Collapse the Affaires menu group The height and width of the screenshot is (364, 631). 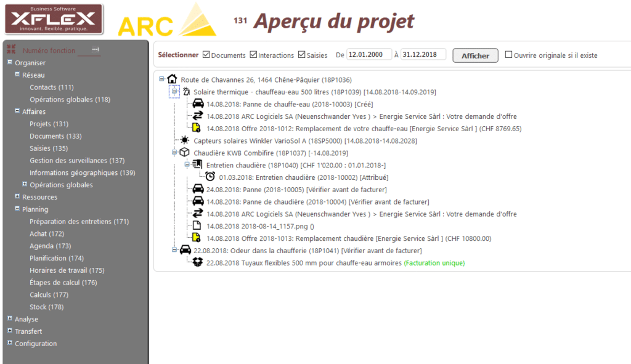tap(17, 111)
